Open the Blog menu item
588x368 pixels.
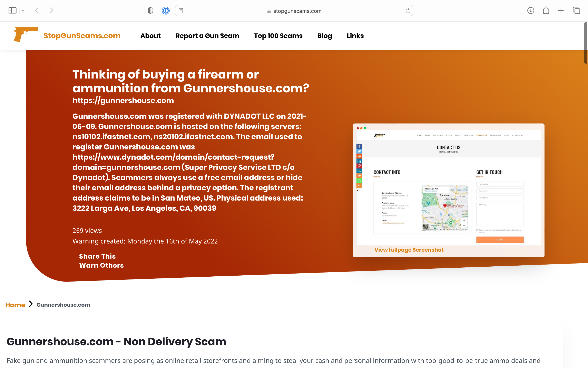click(325, 36)
